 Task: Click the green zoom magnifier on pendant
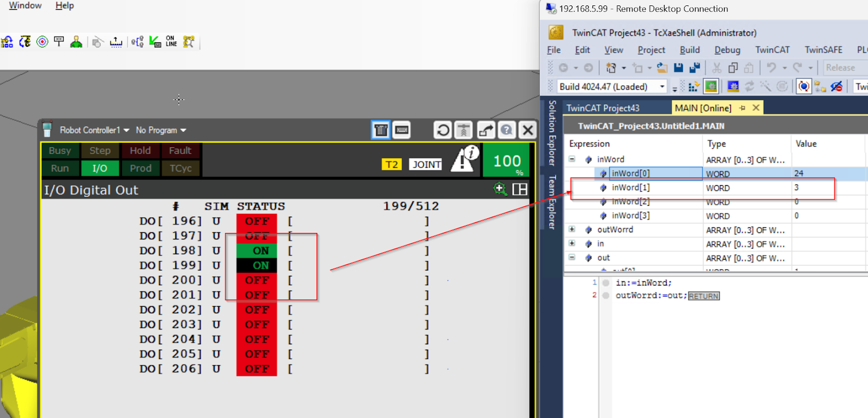500,189
